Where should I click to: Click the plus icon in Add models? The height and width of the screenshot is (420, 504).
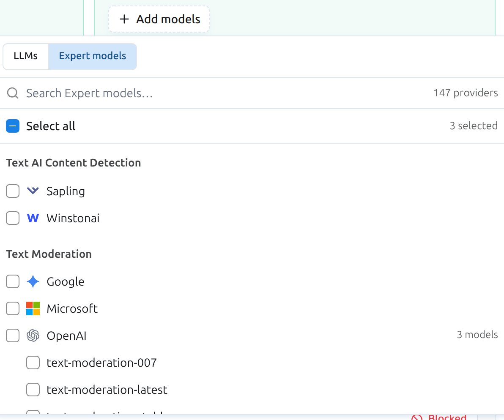124,19
